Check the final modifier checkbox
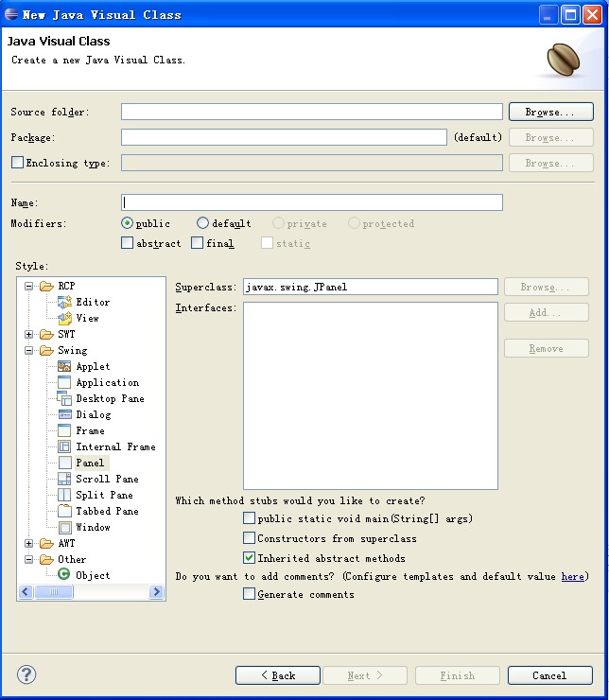The width and height of the screenshot is (609, 700). click(198, 243)
